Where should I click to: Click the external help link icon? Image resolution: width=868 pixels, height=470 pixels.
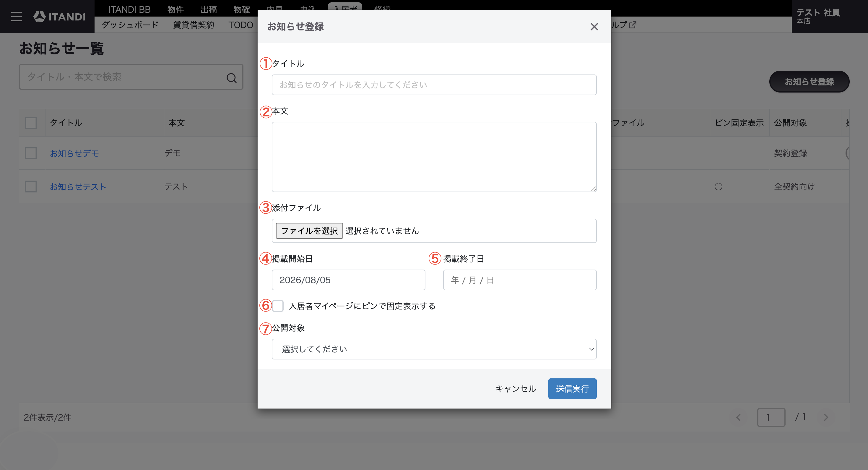633,25
